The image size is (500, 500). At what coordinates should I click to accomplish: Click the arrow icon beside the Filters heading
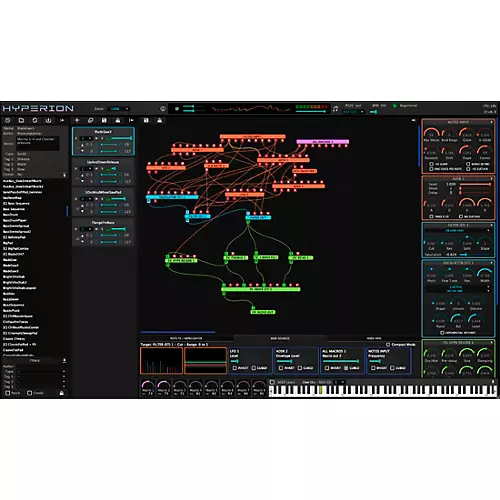point(64,361)
